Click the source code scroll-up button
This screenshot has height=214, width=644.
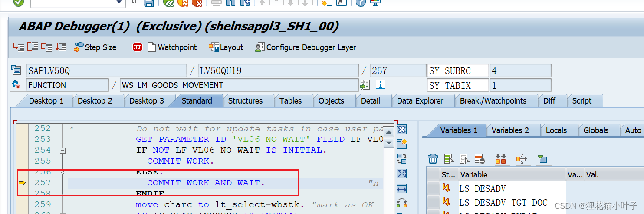[389, 132]
